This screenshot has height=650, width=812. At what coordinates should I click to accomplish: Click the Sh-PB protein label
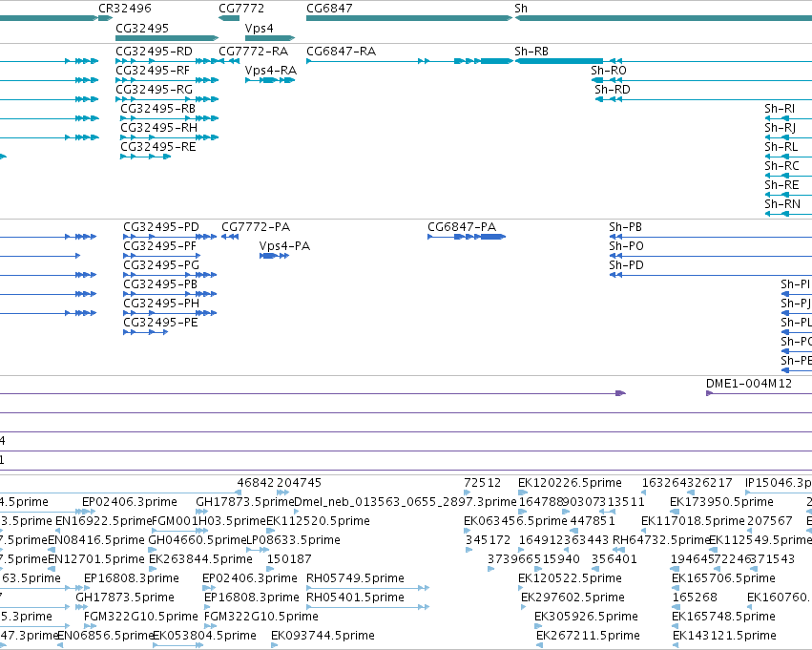click(x=626, y=227)
